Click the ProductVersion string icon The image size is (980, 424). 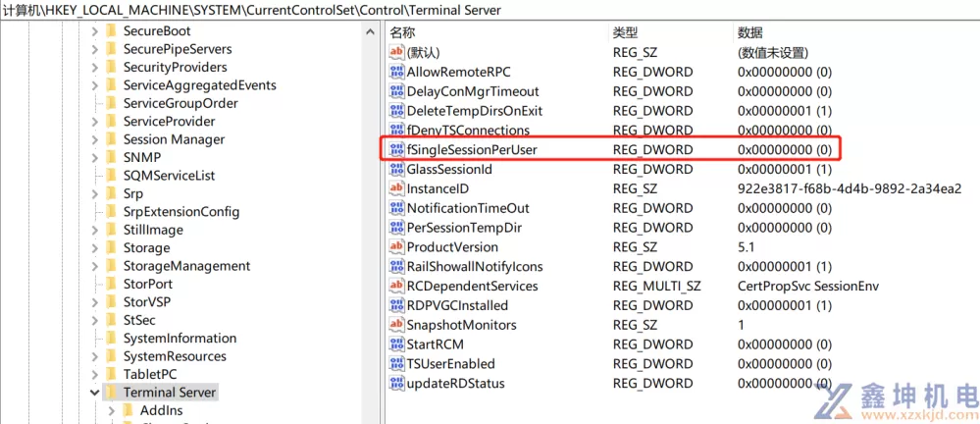(x=397, y=246)
